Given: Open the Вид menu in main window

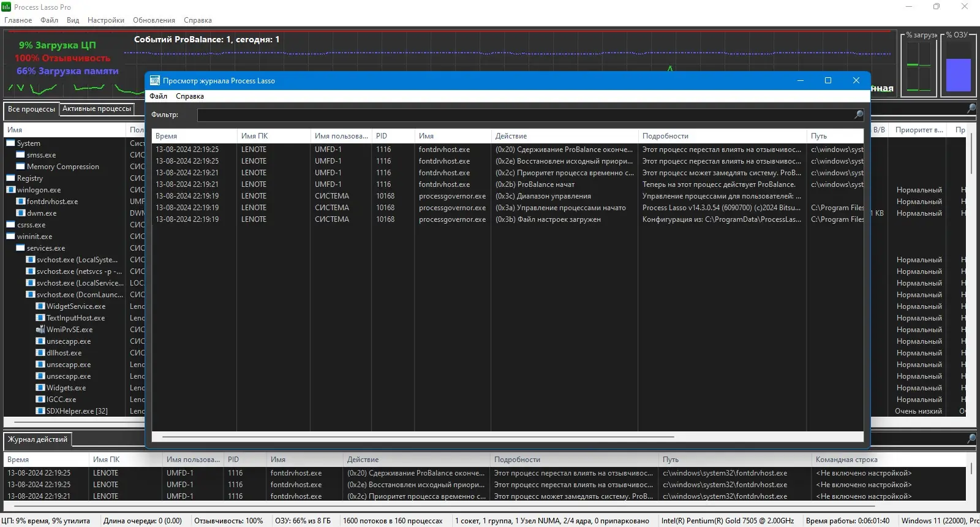Looking at the screenshot, I should click(73, 20).
